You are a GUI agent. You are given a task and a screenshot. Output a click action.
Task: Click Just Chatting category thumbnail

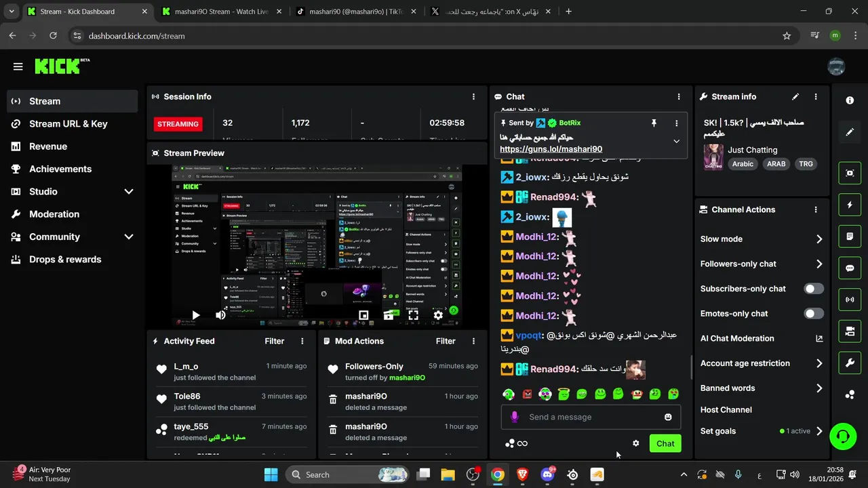[713, 157]
